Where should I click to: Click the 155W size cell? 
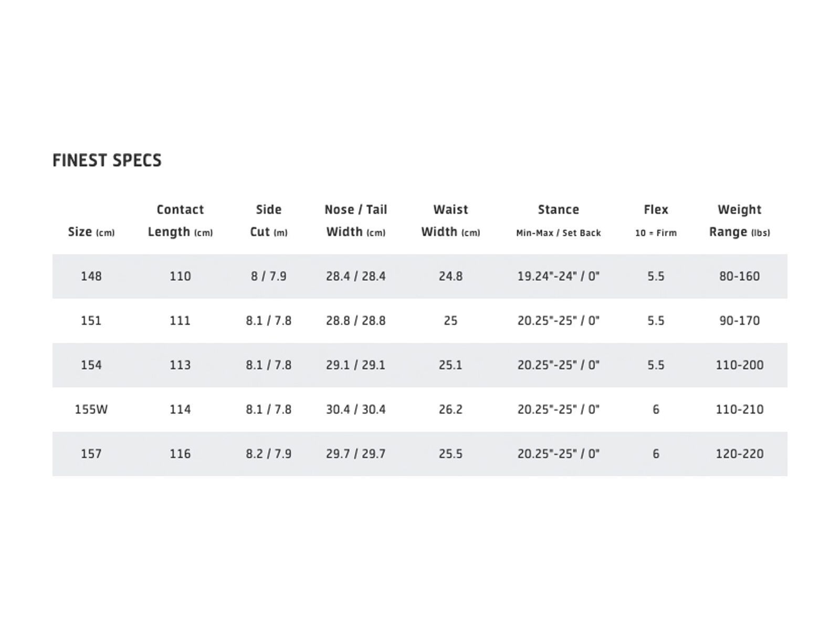[91, 409]
